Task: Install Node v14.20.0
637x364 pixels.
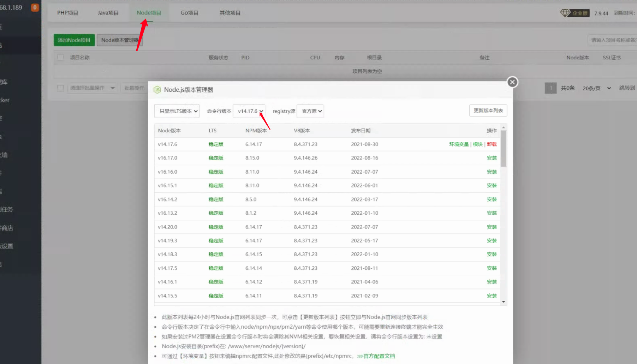Action: pos(492,227)
